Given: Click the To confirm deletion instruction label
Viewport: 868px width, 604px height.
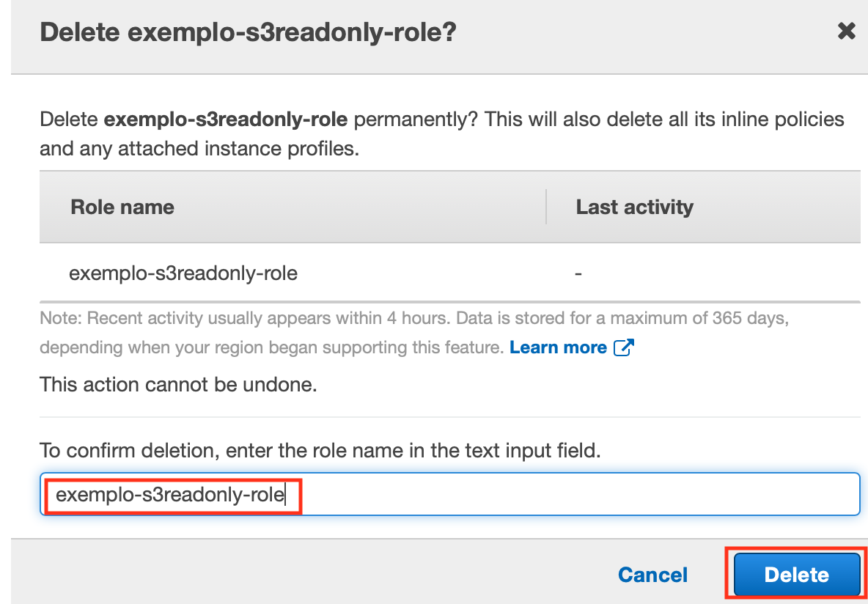Looking at the screenshot, I should coord(320,450).
